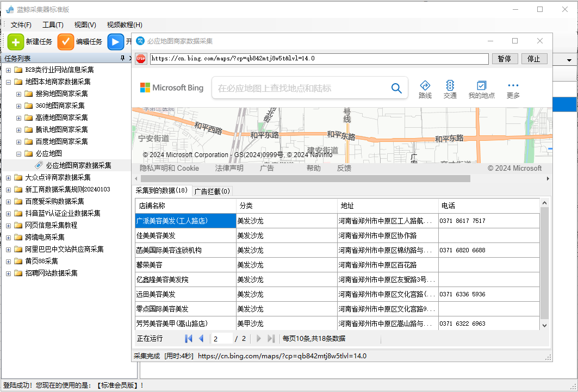Click the blue play icon in the main toolbar

[115, 42]
